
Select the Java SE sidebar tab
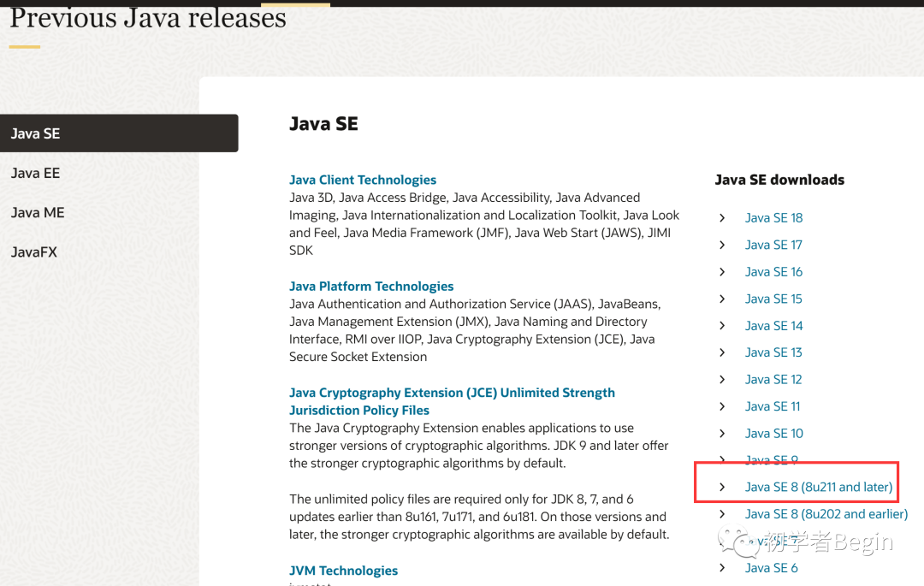(x=118, y=133)
